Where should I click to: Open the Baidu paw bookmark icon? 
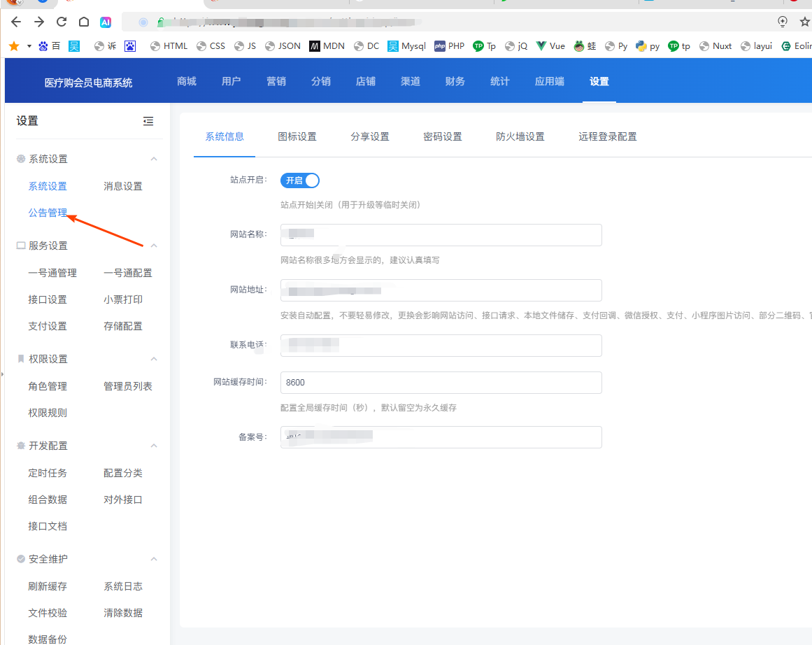click(130, 46)
